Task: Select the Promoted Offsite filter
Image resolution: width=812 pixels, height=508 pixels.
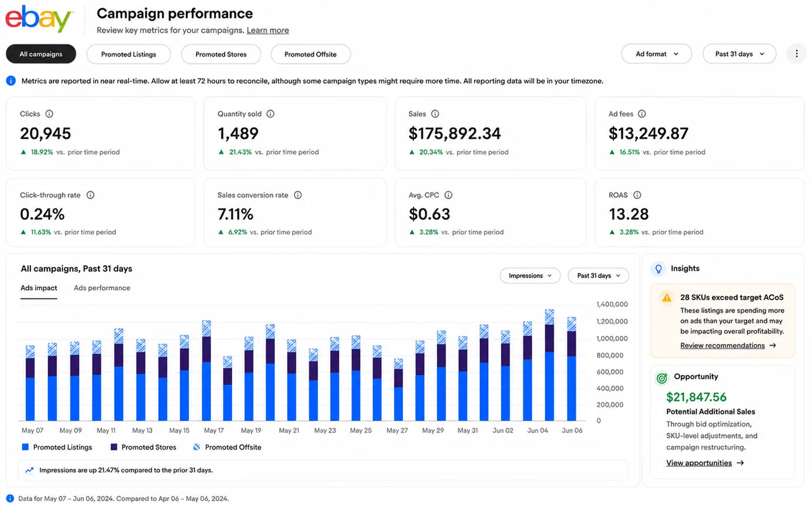Action: click(311, 54)
